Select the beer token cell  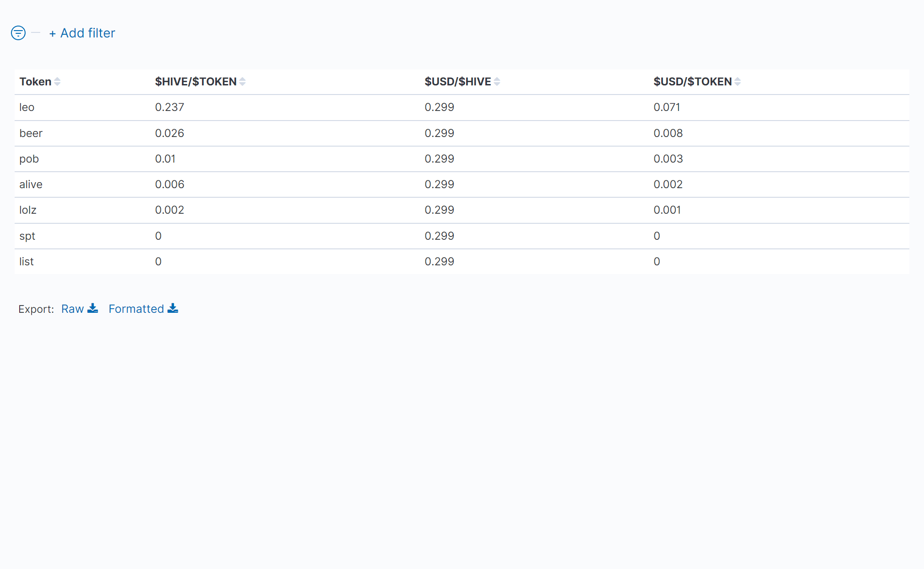(x=31, y=133)
